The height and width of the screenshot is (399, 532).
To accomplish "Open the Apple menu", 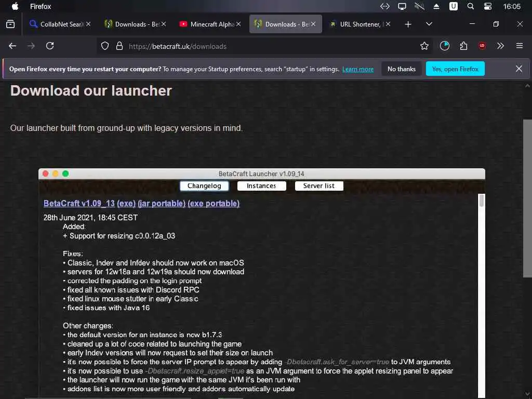I will (x=15, y=6).
